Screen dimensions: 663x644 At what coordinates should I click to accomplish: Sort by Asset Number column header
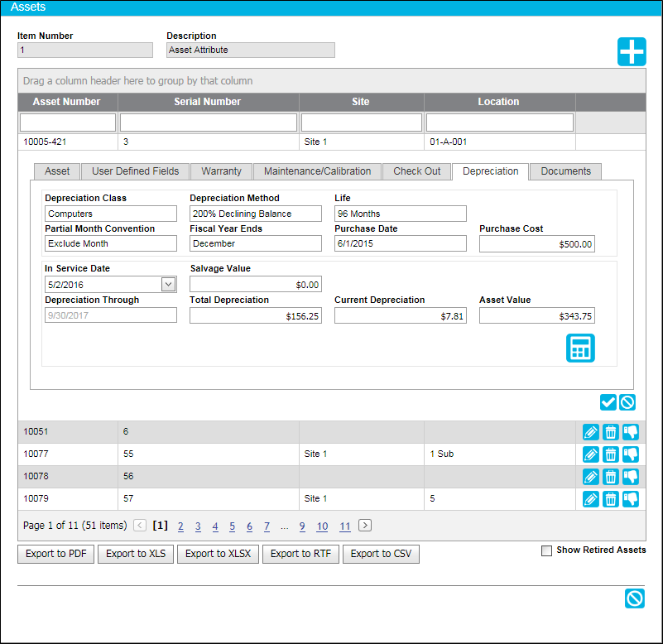click(67, 102)
